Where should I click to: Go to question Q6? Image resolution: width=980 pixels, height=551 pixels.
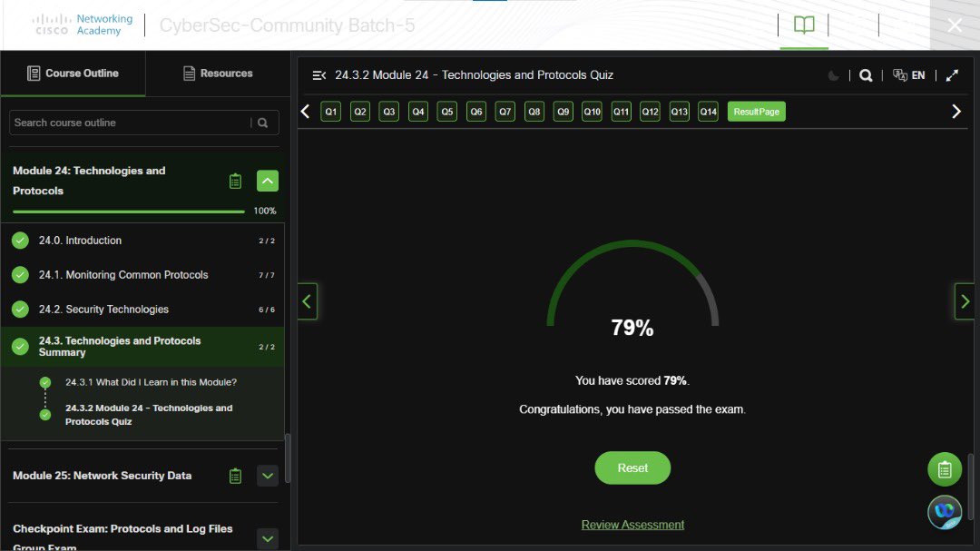click(x=476, y=112)
